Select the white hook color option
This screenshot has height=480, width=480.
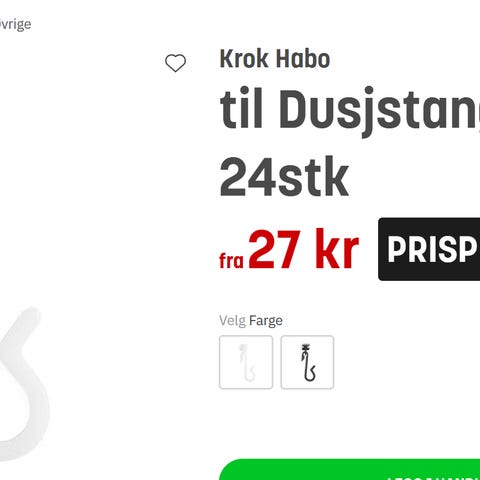(x=246, y=362)
